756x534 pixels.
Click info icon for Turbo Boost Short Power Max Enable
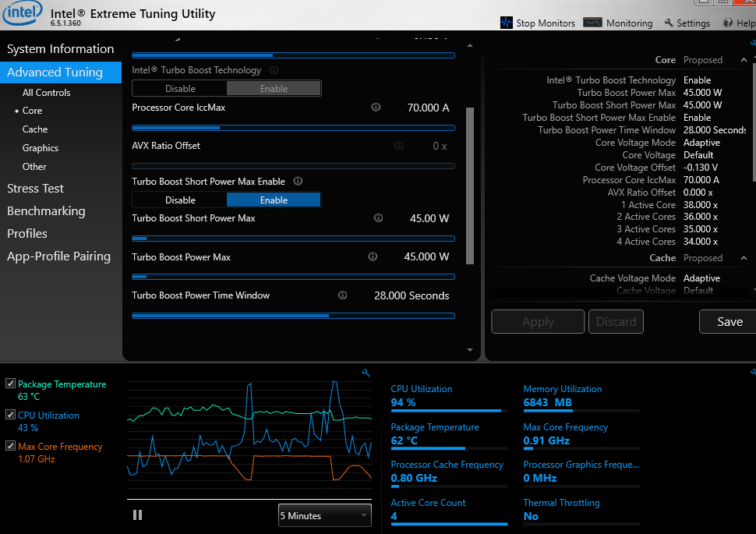point(298,181)
